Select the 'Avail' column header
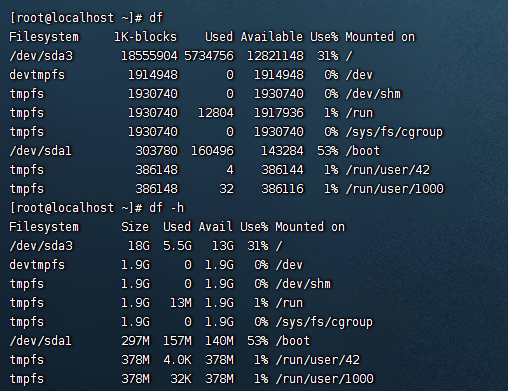The image size is (508, 391). point(215,227)
